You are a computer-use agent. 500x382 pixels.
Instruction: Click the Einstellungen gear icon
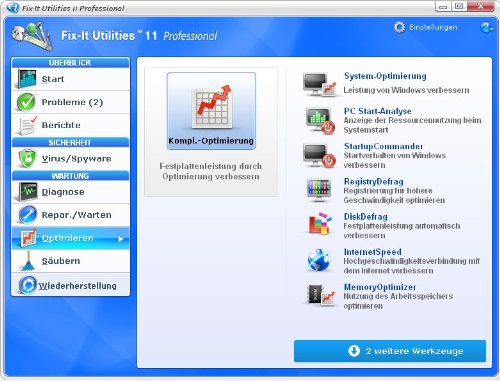399,27
